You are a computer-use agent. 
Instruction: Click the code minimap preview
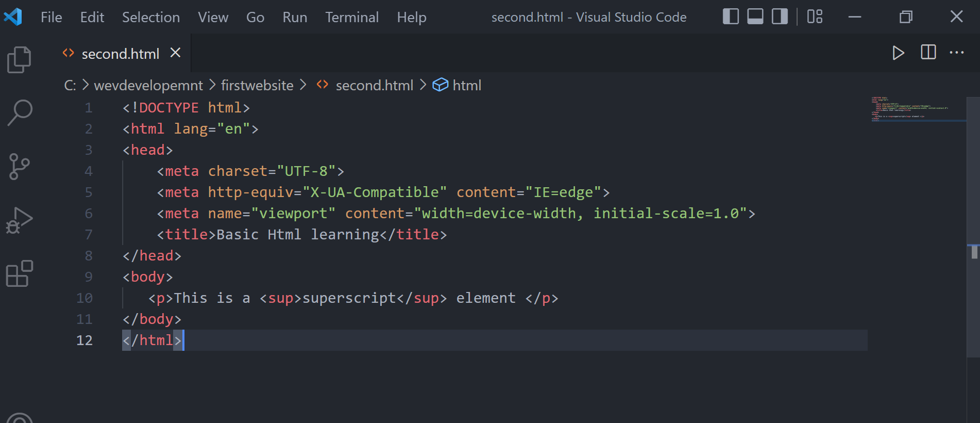909,108
